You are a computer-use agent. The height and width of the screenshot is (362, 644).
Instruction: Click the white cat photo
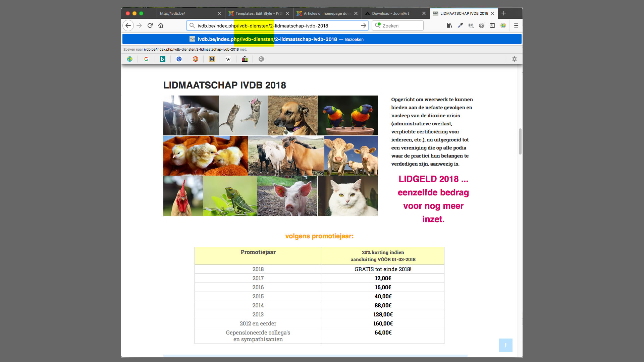coord(347,196)
